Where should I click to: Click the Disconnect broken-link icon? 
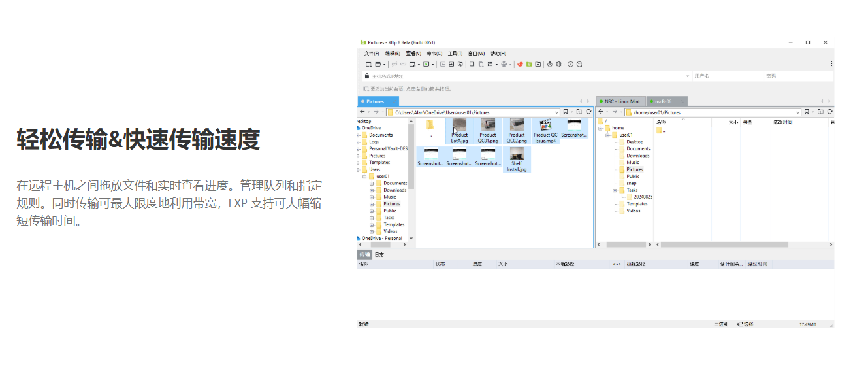(x=394, y=64)
